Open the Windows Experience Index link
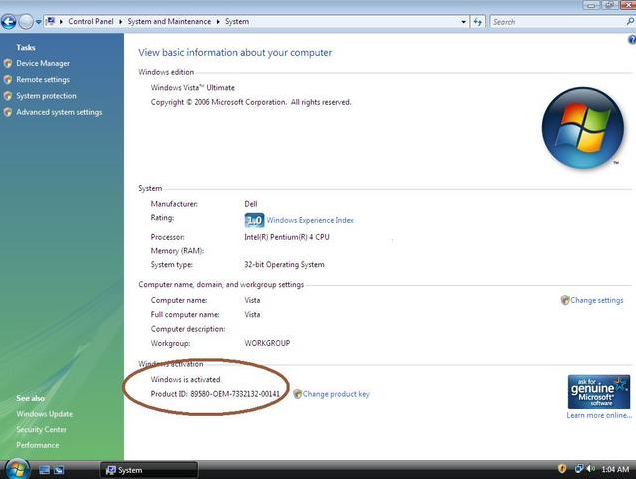The width and height of the screenshot is (636, 479). [310, 220]
